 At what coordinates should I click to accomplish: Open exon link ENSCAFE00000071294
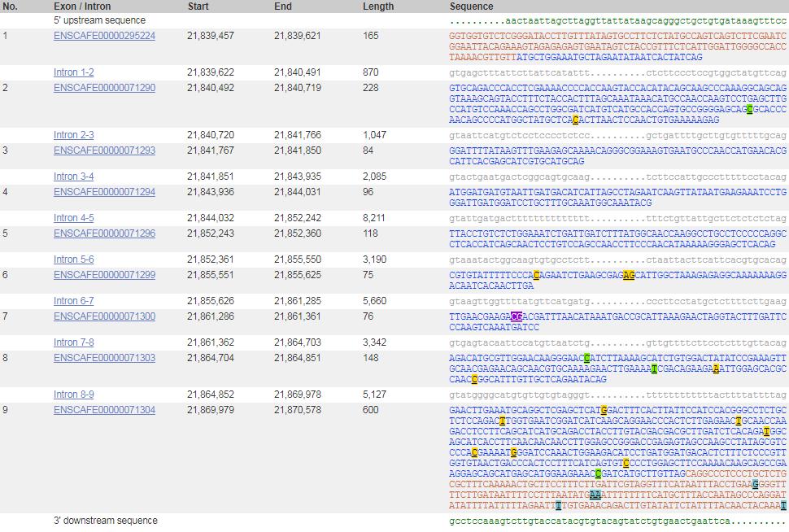coord(104,192)
